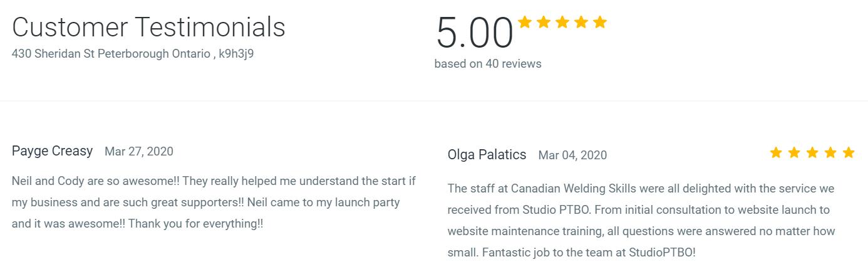Image resolution: width=868 pixels, height=274 pixels.
Task: Click the Customer Testimonials heading
Action: (148, 28)
